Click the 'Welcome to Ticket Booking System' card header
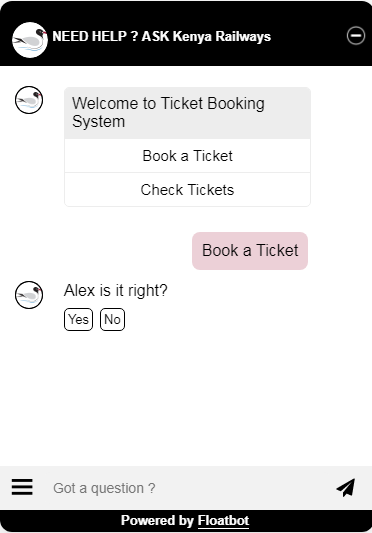This screenshot has height=533, width=372. pos(187,113)
